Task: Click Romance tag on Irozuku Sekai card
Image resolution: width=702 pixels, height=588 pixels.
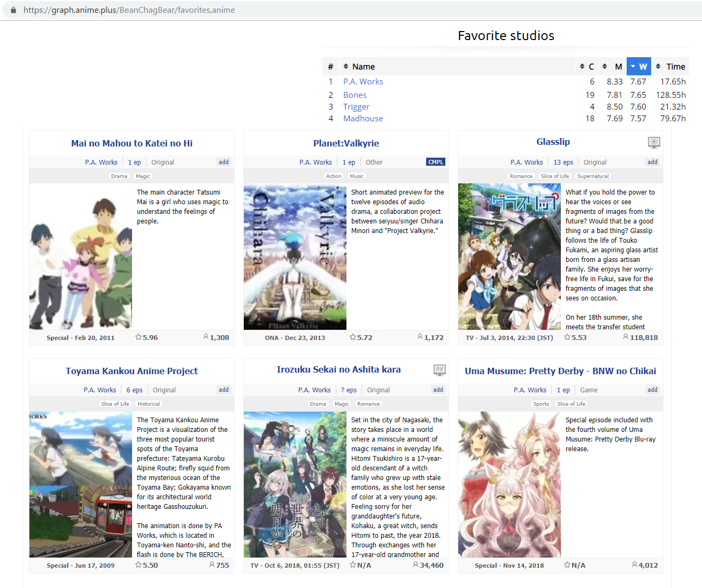Action: [368, 404]
